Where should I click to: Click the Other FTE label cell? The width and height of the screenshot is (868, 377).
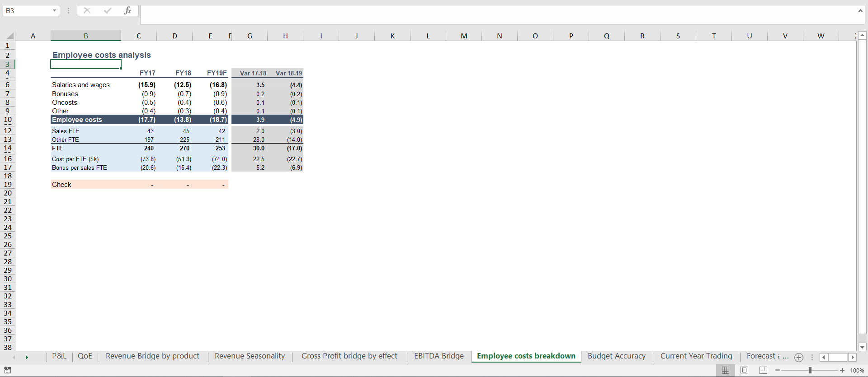[66, 140]
